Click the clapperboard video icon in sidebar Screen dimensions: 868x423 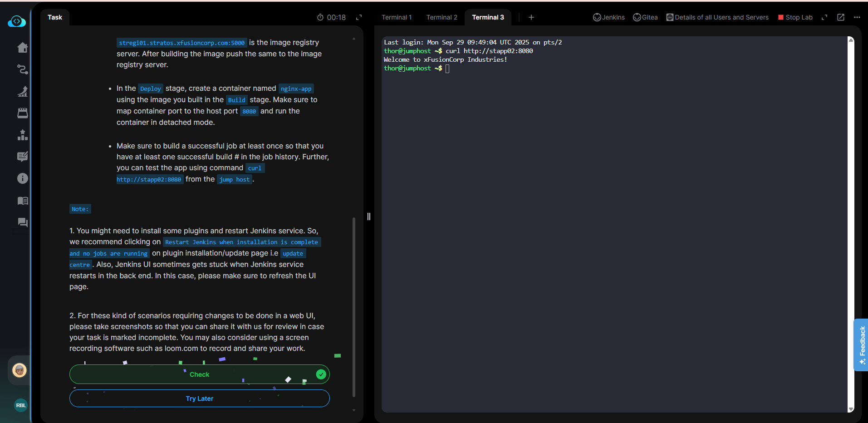[22, 113]
